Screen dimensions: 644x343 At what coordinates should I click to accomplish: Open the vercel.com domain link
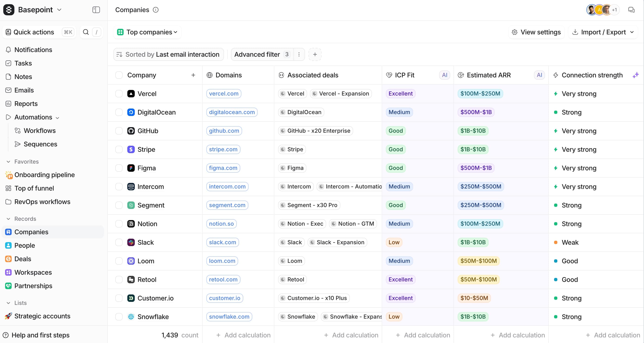(223, 93)
